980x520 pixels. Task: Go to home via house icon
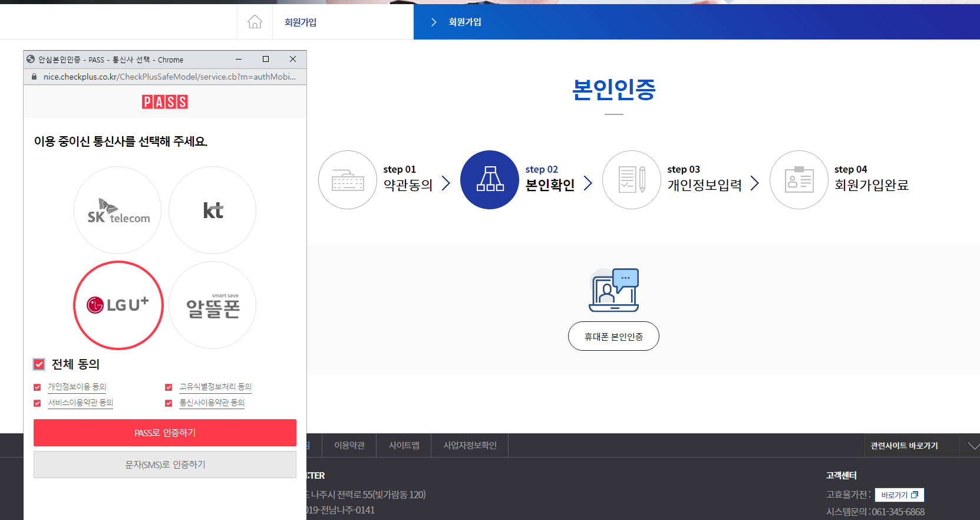[x=255, y=22]
